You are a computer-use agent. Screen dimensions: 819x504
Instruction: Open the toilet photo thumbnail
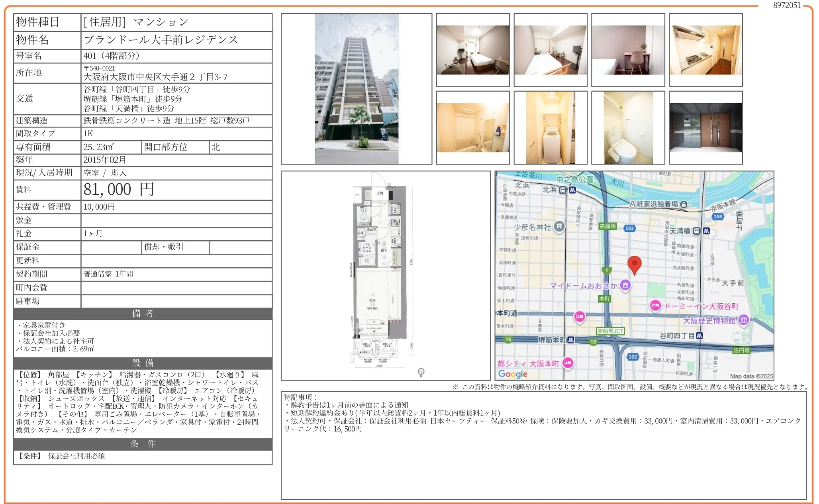pos(628,128)
